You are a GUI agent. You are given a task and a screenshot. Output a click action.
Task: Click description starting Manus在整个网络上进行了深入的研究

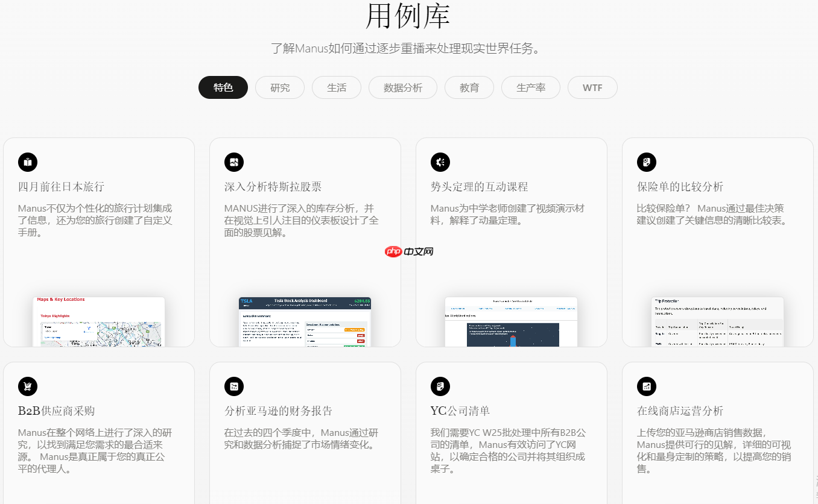(x=95, y=451)
